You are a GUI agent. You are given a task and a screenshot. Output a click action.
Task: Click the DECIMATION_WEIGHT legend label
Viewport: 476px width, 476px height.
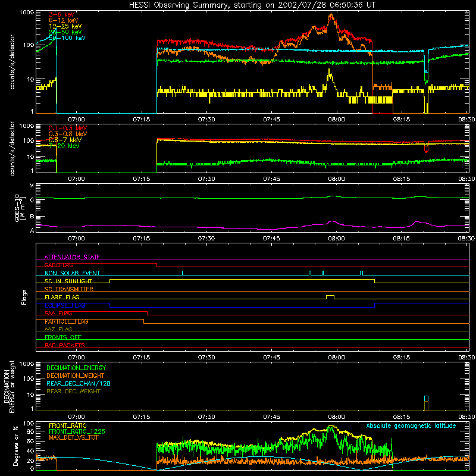[x=76, y=375]
